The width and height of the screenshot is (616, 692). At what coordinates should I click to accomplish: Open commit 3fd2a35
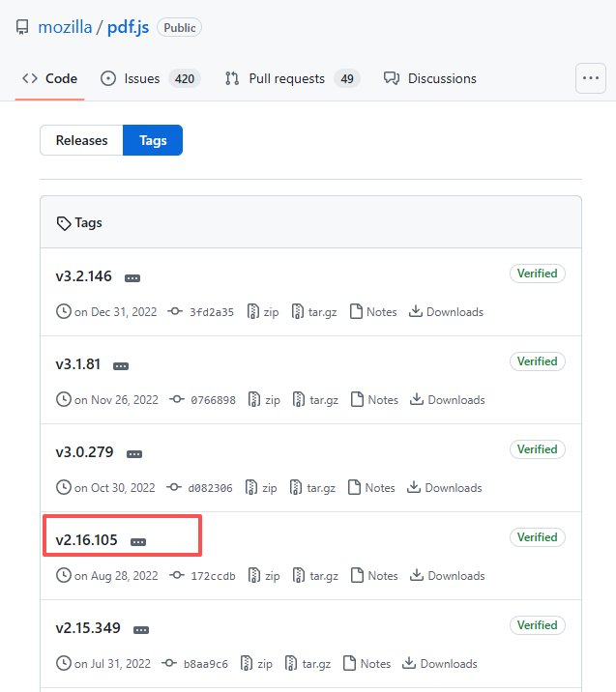(201, 312)
